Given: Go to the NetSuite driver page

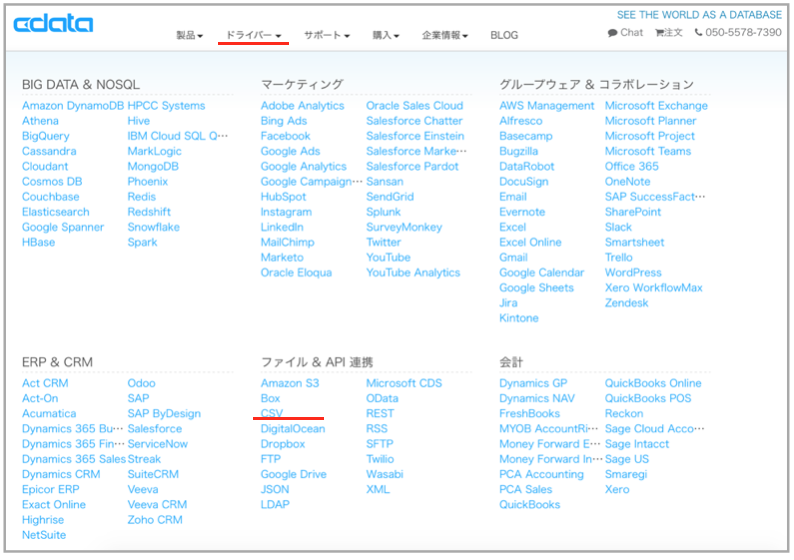Looking at the screenshot, I should (44, 535).
